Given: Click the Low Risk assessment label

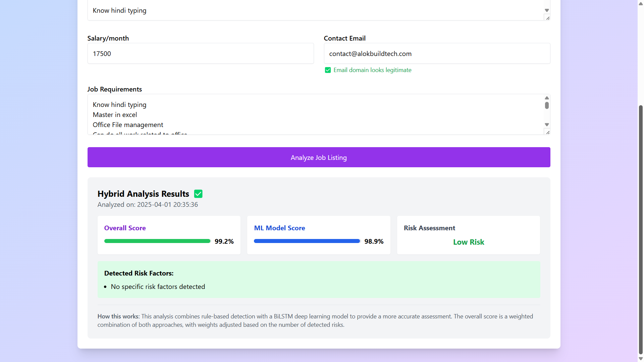Looking at the screenshot, I should 468,242.
